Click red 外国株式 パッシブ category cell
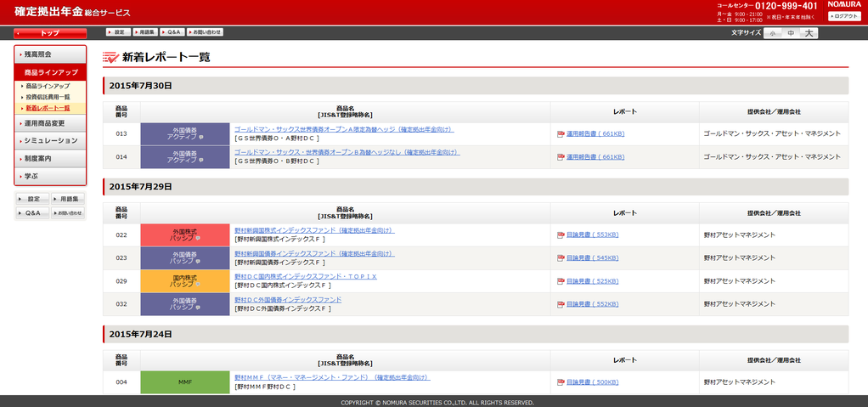The width and height of the screenshot is (868, 407). coord(185,235)
